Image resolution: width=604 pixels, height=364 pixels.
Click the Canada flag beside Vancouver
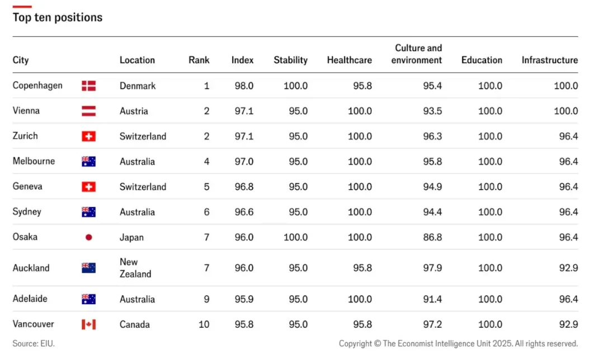88,324
